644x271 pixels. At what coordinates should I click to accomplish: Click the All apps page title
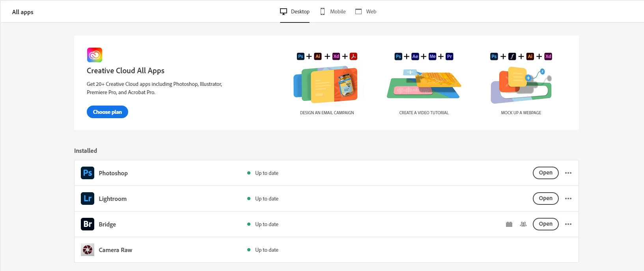[22, 12]
